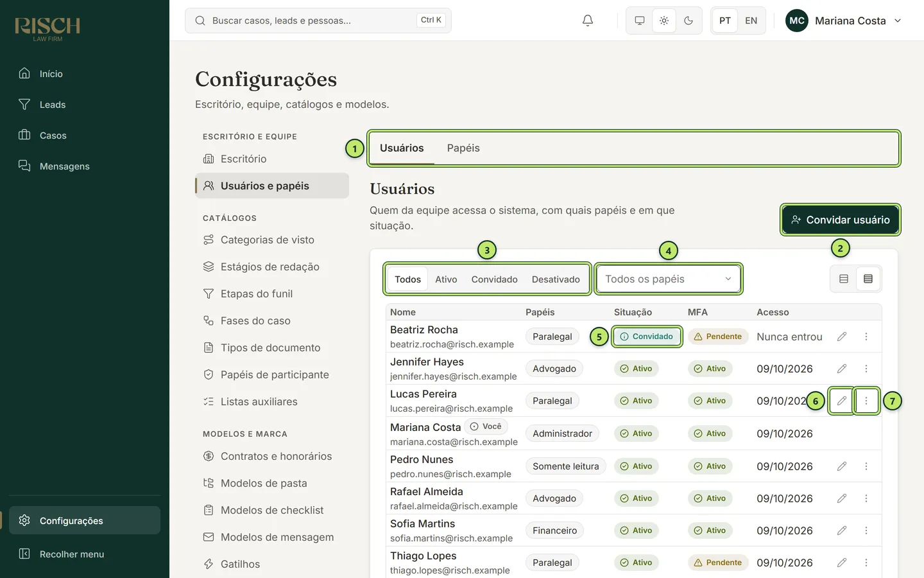Open Estágios de redação catalog
Viewport: 924px width, 578px height.
(272, 267)
